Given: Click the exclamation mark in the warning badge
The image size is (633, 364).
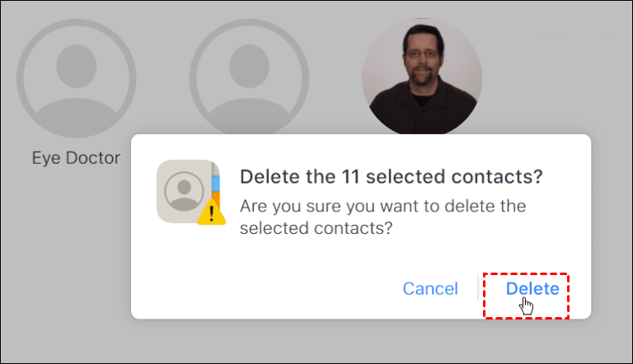Looking at the screenshot, I should tap(212, 214).
